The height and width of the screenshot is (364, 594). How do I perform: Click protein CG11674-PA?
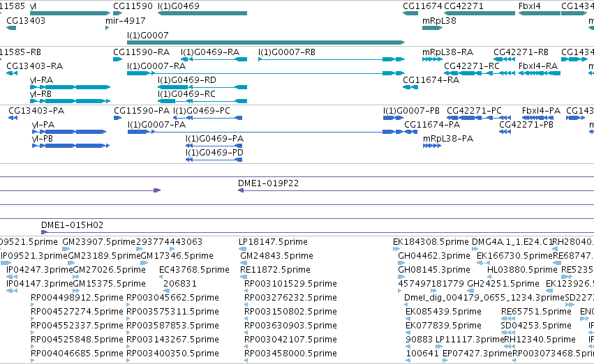click(x=432, y=125)
